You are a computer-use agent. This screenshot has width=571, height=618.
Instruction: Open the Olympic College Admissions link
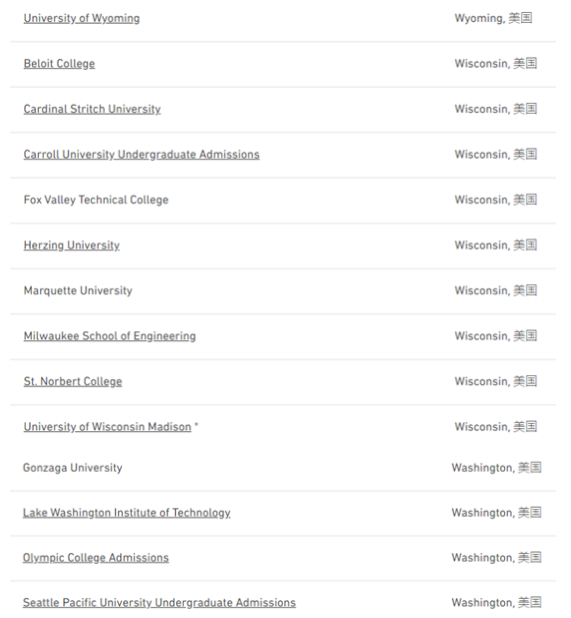tap(96, 558)
